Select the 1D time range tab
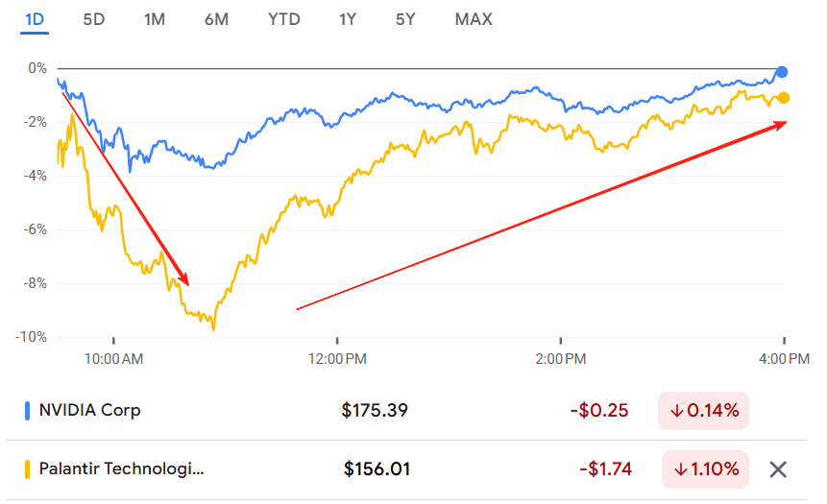This screenshot has height=504, width=827. [x=35, y=20]
